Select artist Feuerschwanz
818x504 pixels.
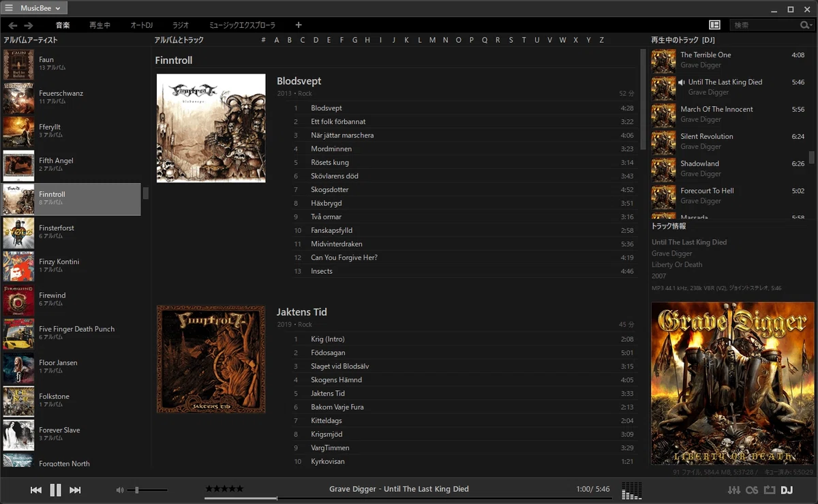tap(71, 98)
